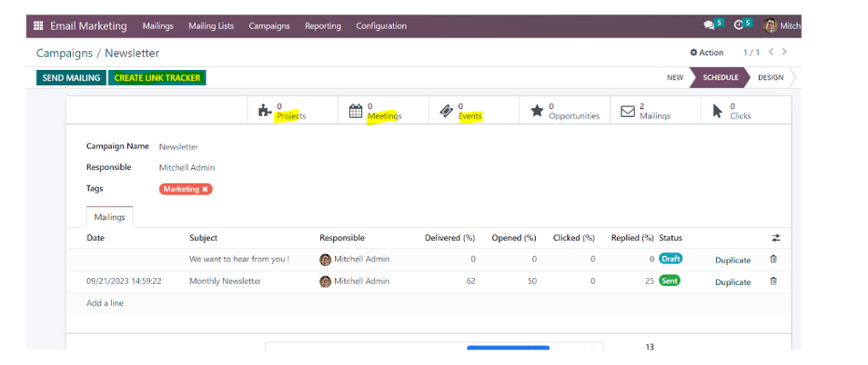868x365 pixels.
Task: Open the Action gear dropdown
Action: coord(707,52)
